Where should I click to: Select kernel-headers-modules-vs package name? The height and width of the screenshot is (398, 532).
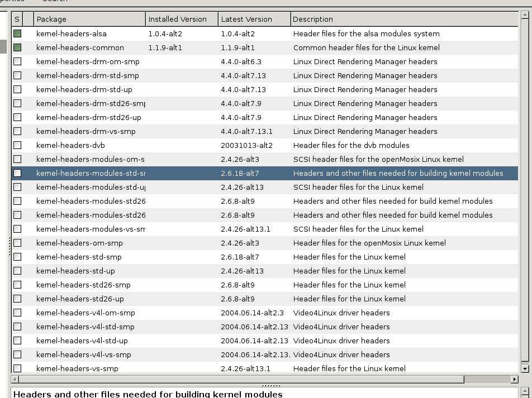pyautogui.click(x=91, y=229)
